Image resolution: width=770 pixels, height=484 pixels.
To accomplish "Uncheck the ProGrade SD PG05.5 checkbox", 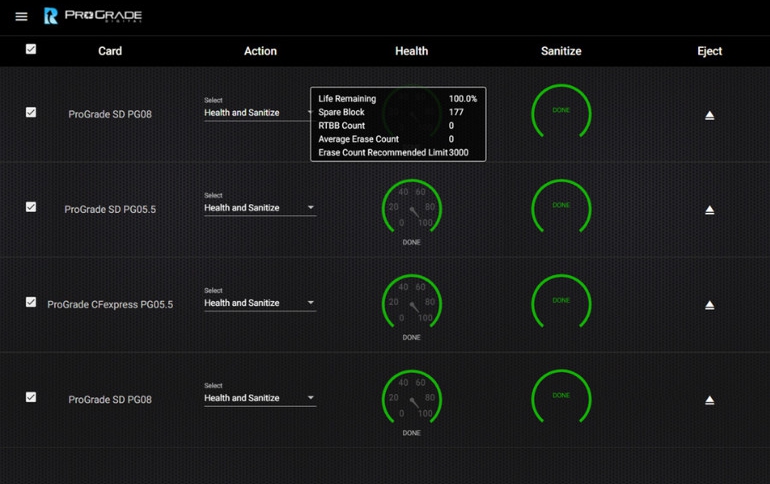I will tap(31, 207).
